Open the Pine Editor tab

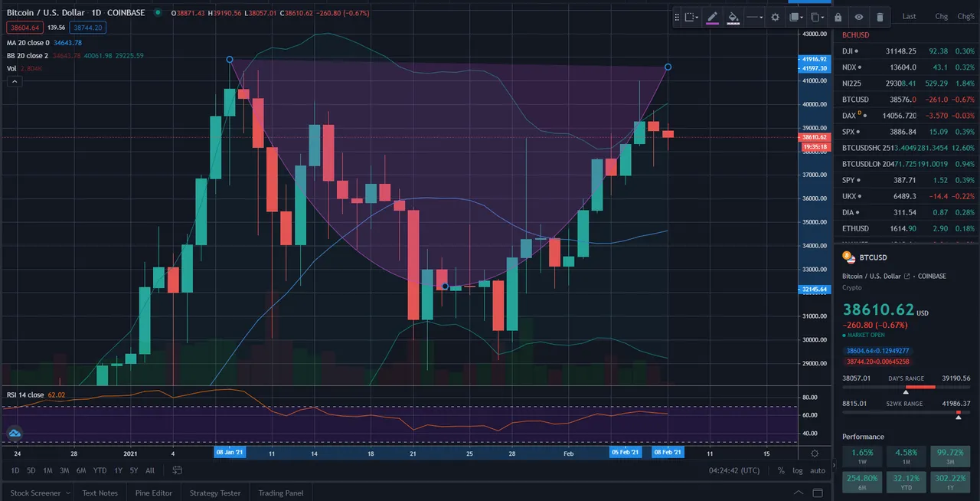(x=153, y=493)
